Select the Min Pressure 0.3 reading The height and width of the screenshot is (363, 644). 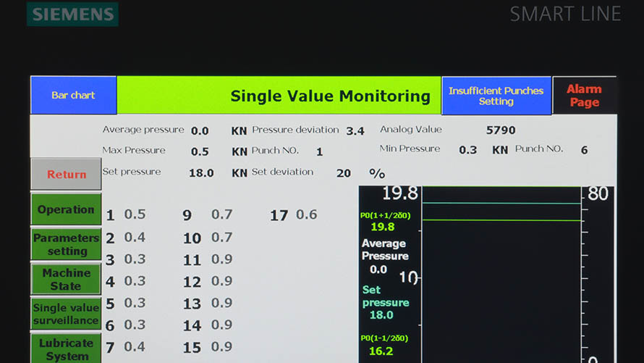[468, 150]
